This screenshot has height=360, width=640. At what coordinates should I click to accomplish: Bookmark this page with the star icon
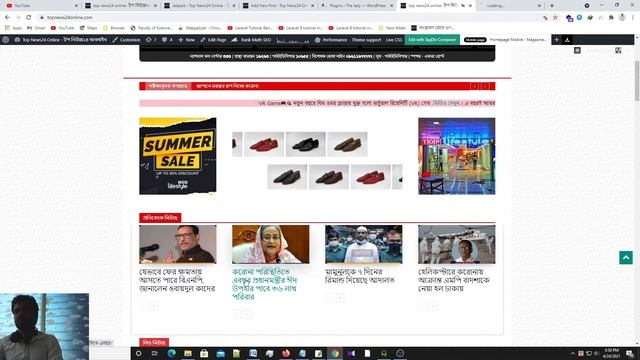click(555, 18)
